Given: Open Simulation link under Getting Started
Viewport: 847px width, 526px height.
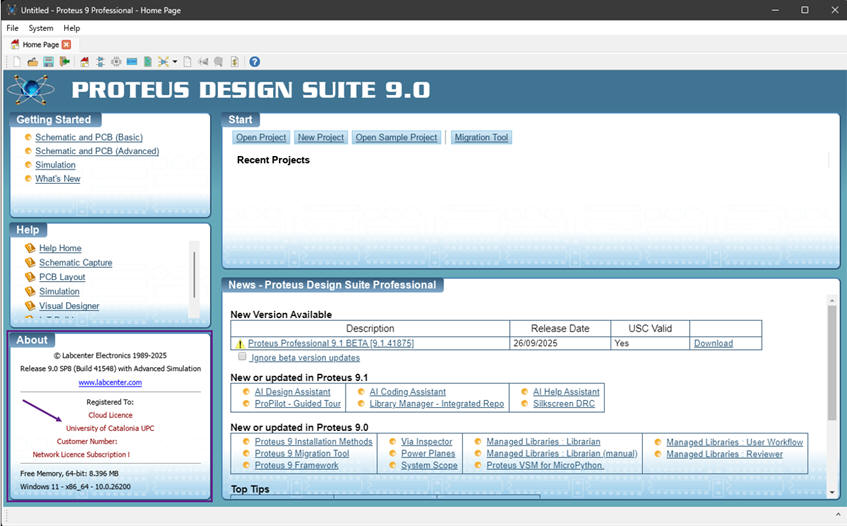Looking at the screenshot, I should click(x=56, y=165).
